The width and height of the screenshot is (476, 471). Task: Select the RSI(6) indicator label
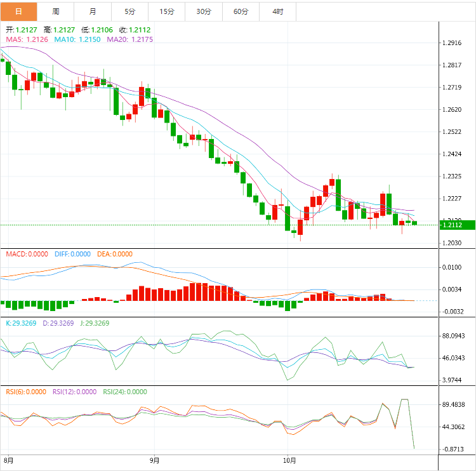click(25, 392)
